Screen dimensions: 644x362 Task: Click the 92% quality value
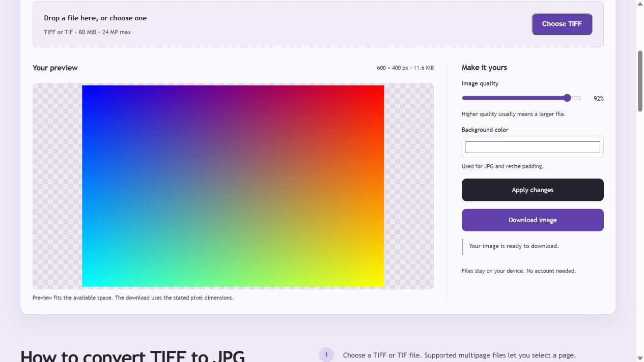(x=599, y=99)
